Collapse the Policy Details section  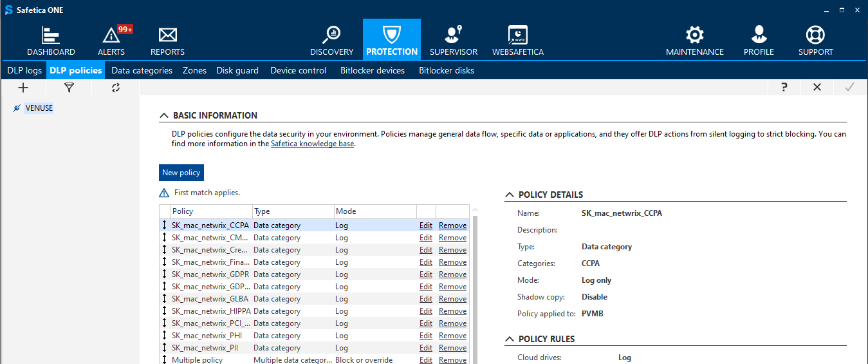point(509,195)
